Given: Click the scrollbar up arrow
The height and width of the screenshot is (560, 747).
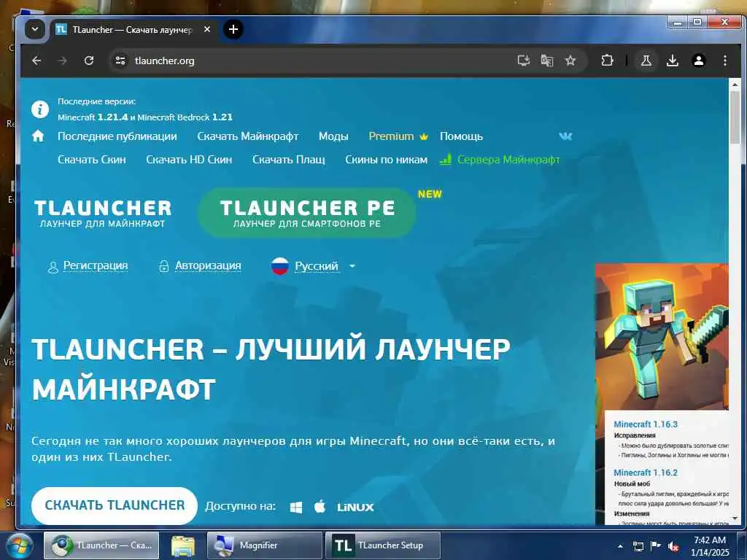Looking at the screenshot, I should [735, 85].
